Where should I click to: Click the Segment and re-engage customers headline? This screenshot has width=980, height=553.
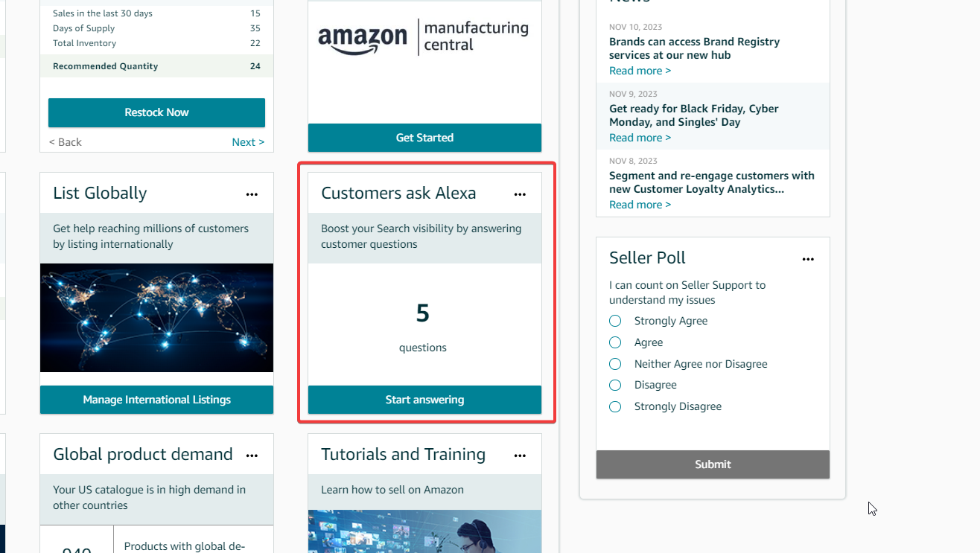[712, 182]
